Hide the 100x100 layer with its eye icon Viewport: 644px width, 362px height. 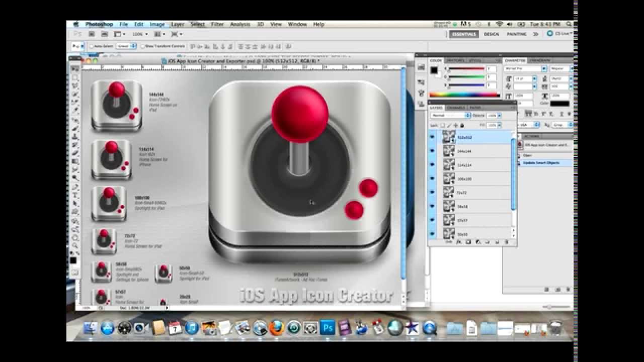click(x=432, y=178)
